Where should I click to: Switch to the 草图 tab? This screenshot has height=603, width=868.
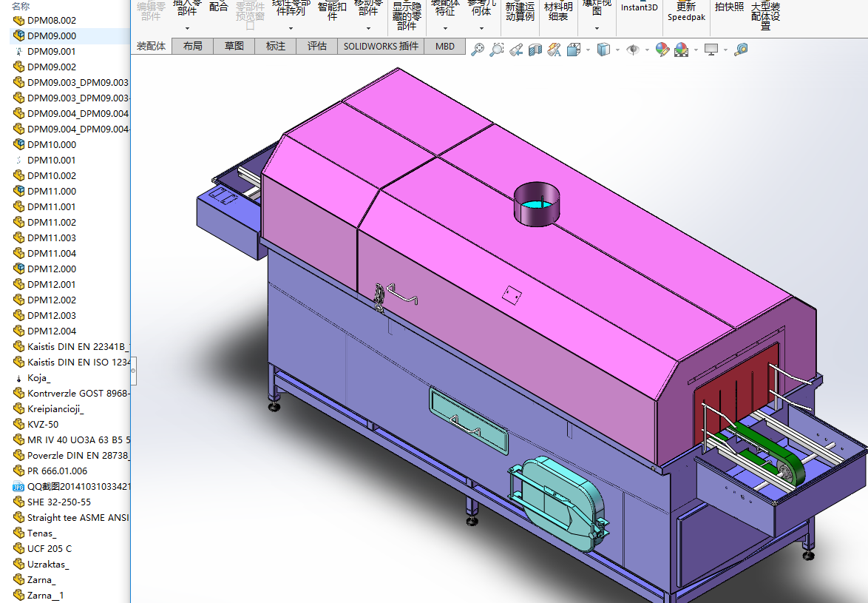click(x=234, y=46)
